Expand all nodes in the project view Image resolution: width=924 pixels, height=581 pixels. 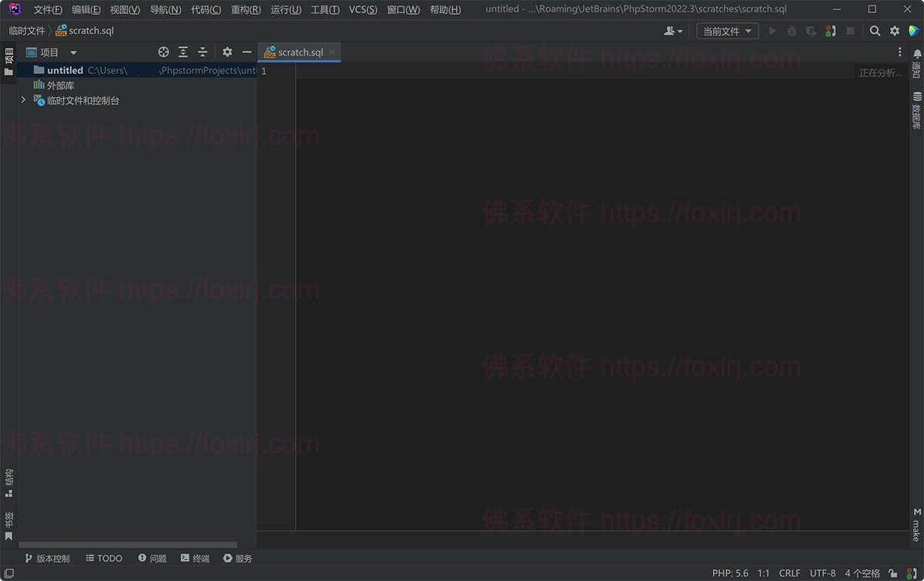pos(182,52)
